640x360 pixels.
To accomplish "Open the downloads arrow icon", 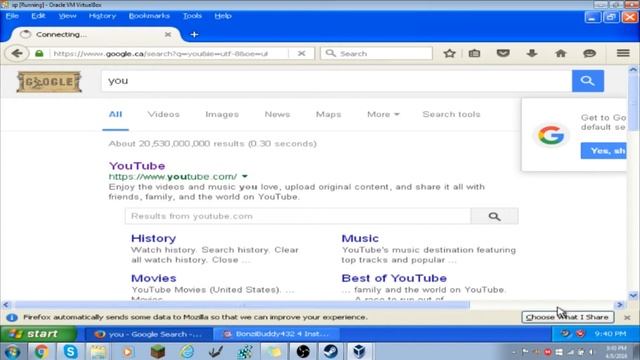I will pos(532,53).
